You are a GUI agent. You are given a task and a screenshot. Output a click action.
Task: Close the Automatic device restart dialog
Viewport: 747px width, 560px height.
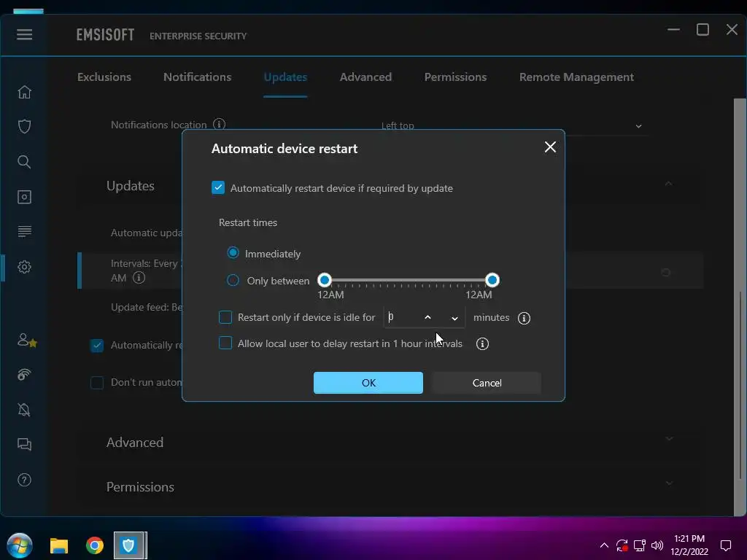pos(550,147)
